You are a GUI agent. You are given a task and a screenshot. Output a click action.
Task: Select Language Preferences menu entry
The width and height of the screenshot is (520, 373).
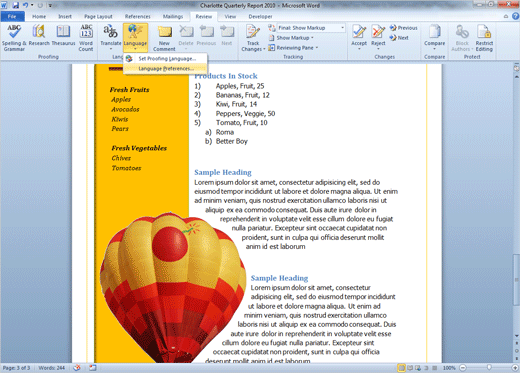tap(165, 69)
